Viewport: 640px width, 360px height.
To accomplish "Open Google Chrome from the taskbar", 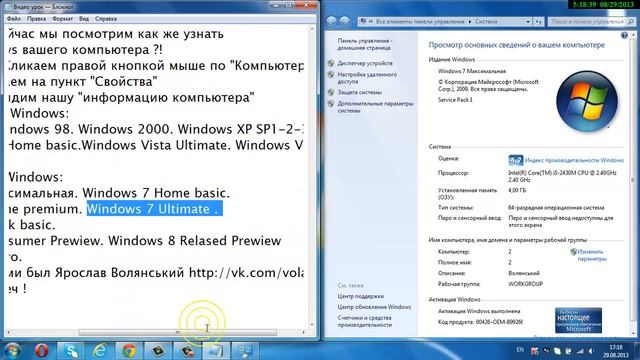I will 129,351.
